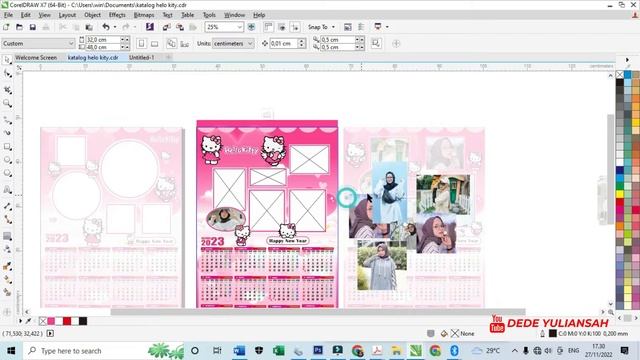Image resolution: width=640 pixels, height=360 pixels.
Task: Toggle Show rulers button
Action: click(268, 27)
